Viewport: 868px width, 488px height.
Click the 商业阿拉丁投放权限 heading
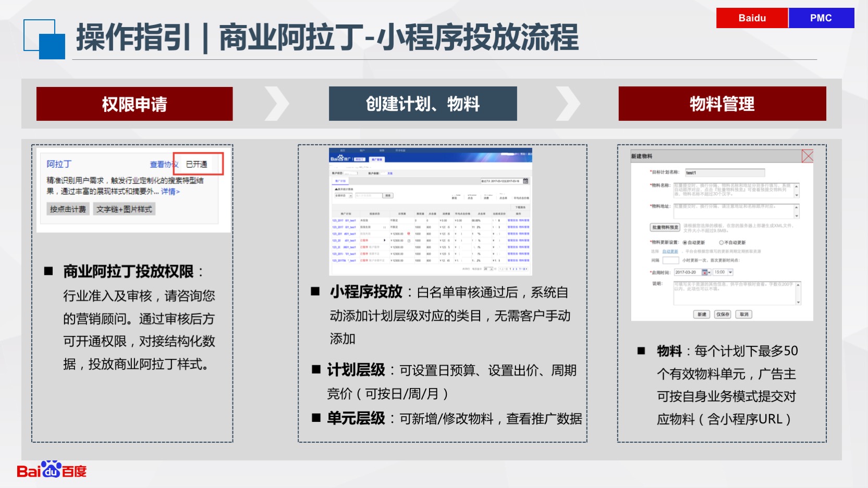point(128,271)
